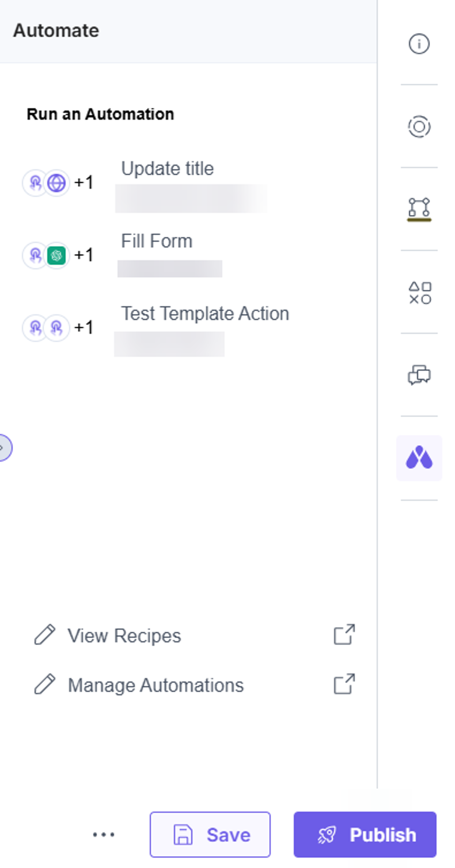Click the green ChatGPT icon beside Fill Form
This screenshot has height=868, width=455.
56,255
